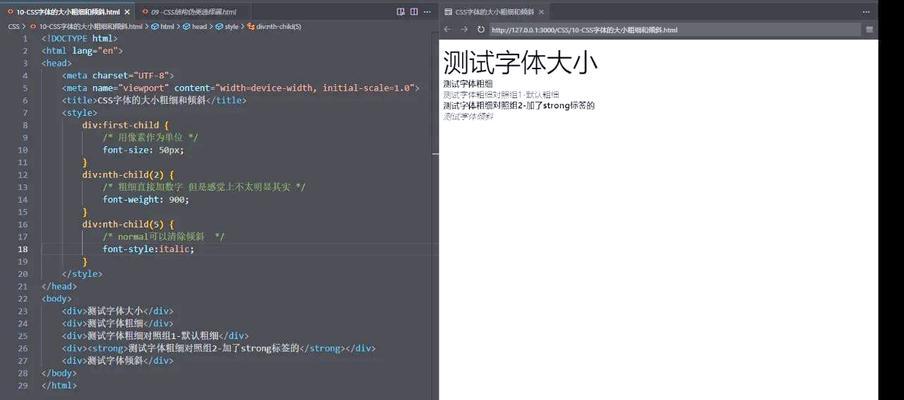The width and height of the screenshot is (904, 400).
Task: Click the div:nth-child(2) selector in code
Action: [x=128, y=174]
